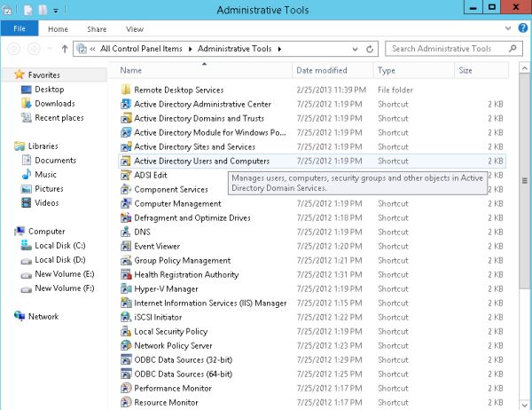532x410 pixels.
Task: Open Local Disk (C:) in navigation pane
Action: 59,246
